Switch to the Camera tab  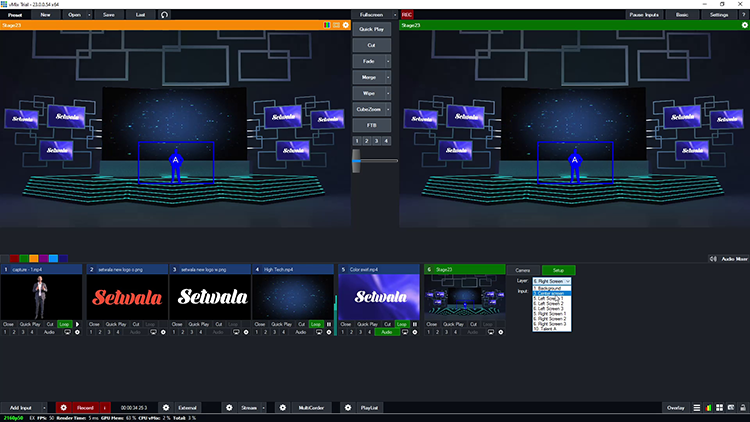(523, 270)
